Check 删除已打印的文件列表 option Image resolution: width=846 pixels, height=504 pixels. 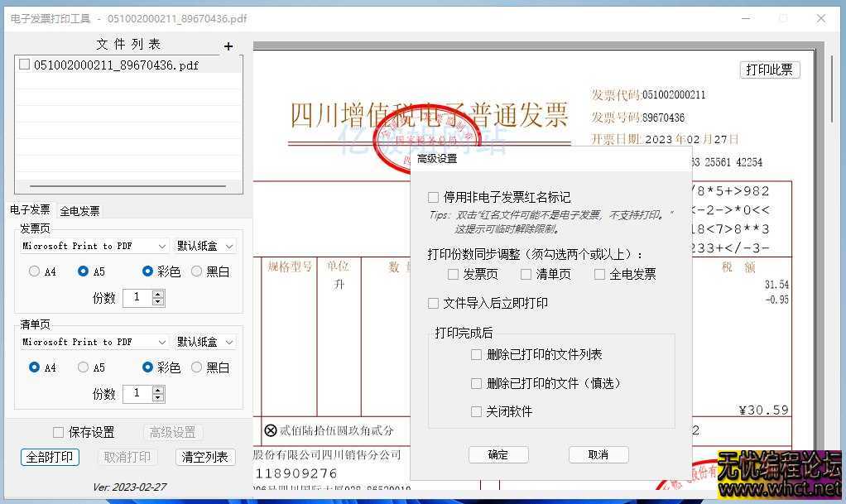pos(477,354)
